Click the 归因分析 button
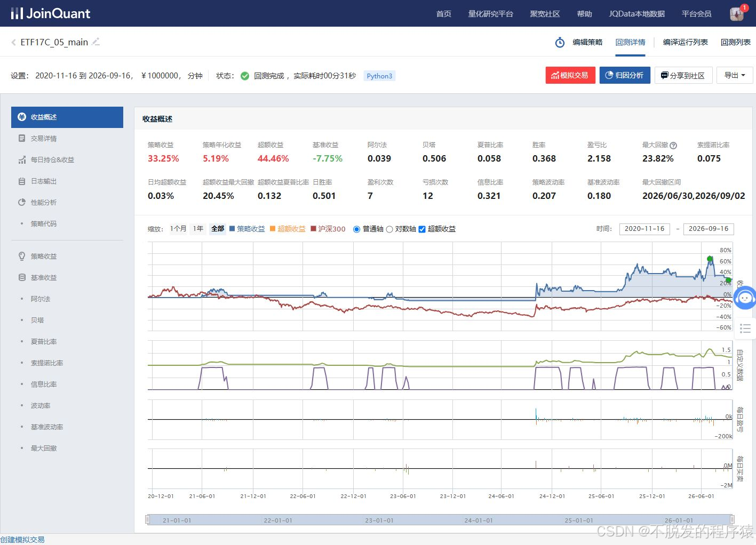756x545 pixels. click(625, 75)
